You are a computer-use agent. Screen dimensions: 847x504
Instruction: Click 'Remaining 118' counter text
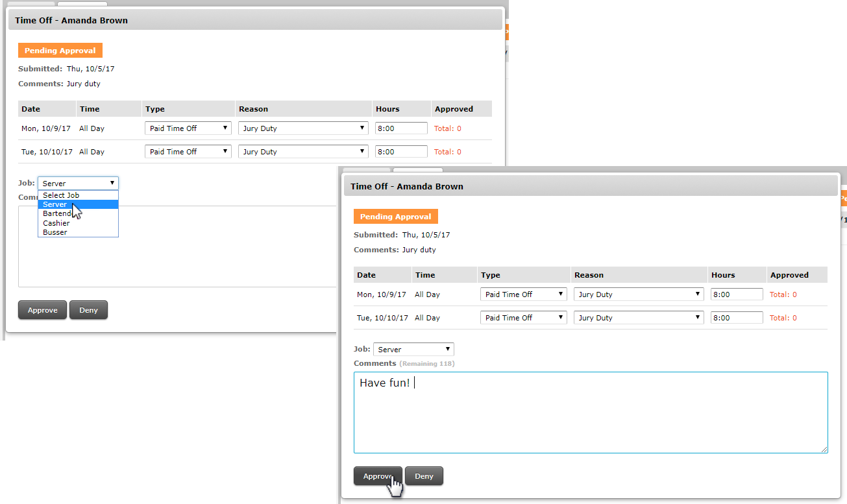pyautogui.click(x=426, y=364)
